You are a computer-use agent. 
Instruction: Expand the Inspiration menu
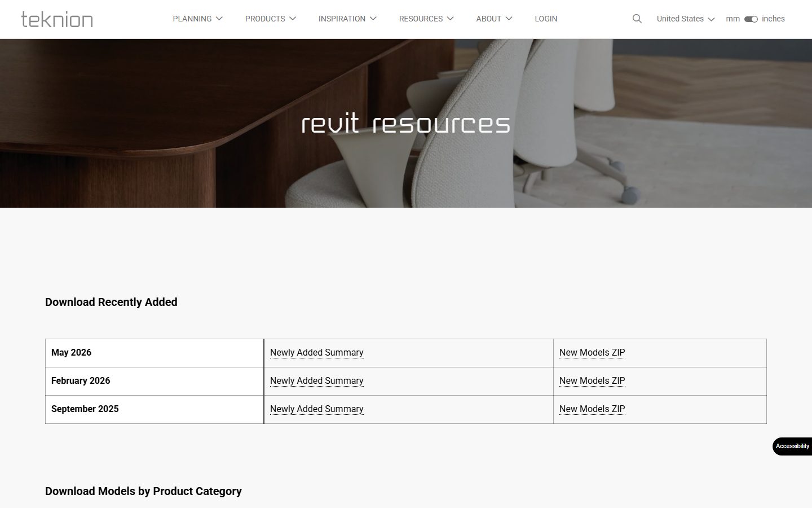347,19
